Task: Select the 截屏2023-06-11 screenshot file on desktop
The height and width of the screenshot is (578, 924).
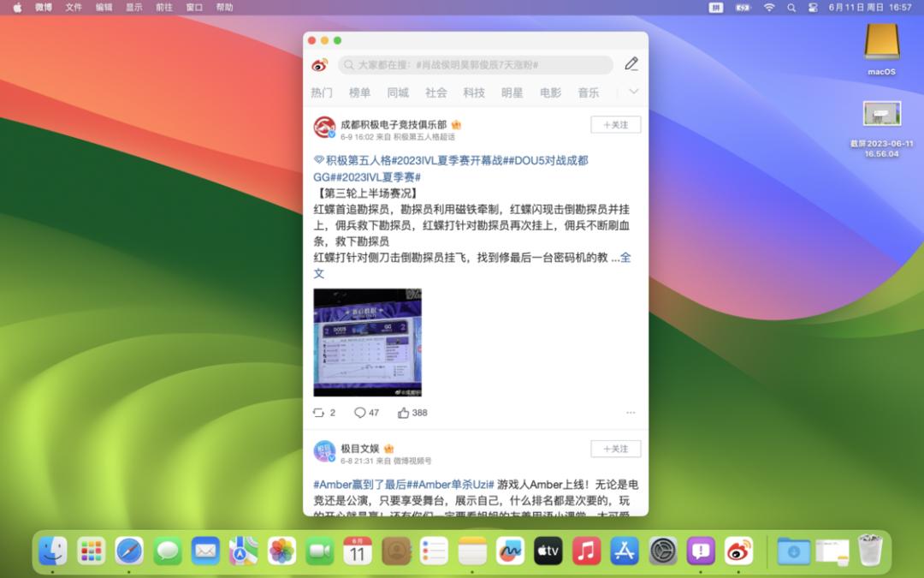Action: coord(882,114)
